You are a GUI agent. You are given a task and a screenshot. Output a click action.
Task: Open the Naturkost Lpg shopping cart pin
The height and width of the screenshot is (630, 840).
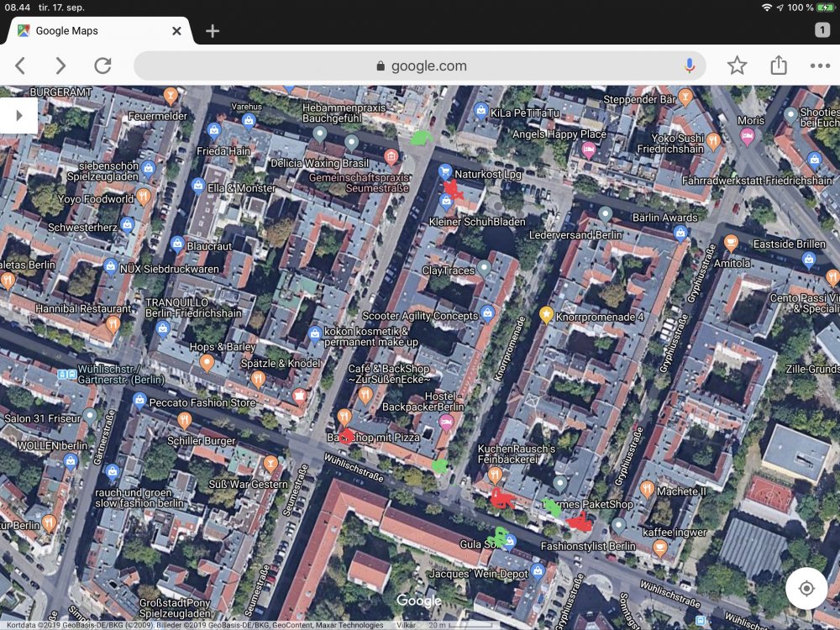[x=445, y=171]
